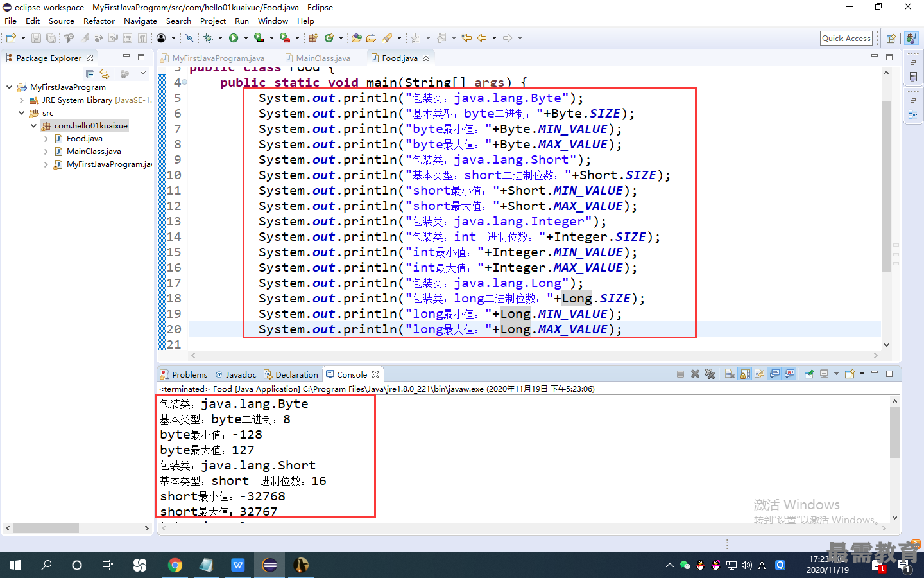The height and width of the screenshot is (578, 924).
Task: Collapse the src folder node
Action: coord(21,113)
